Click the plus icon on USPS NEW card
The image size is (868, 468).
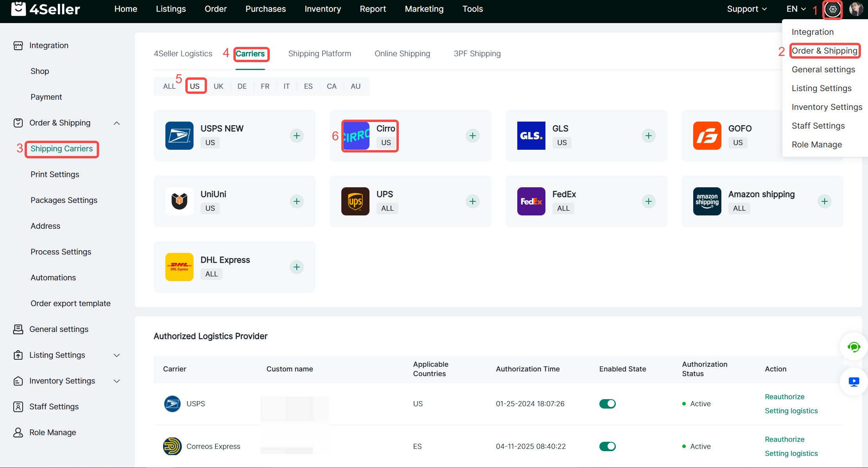(x=297, y=136)
